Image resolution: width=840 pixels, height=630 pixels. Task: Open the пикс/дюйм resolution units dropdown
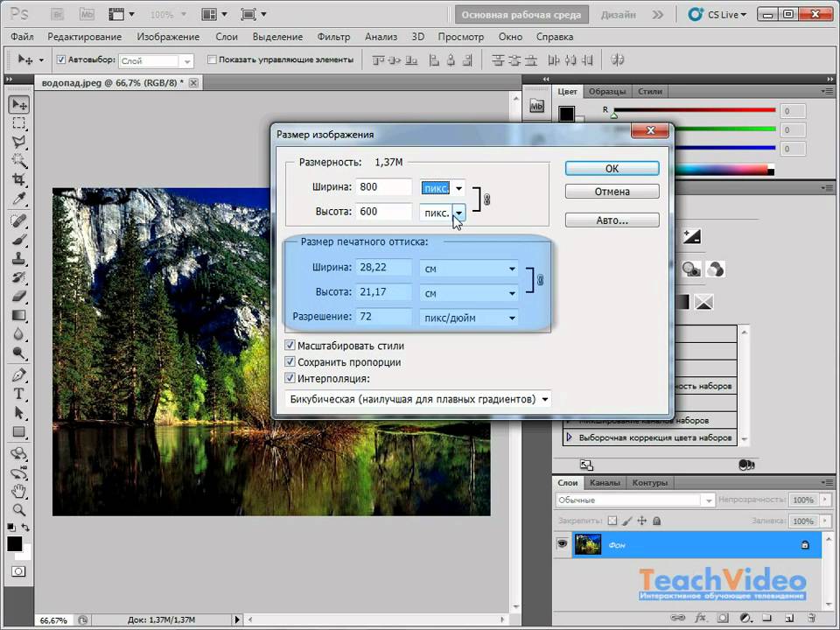pyautogui.click(x=469, y=318)
